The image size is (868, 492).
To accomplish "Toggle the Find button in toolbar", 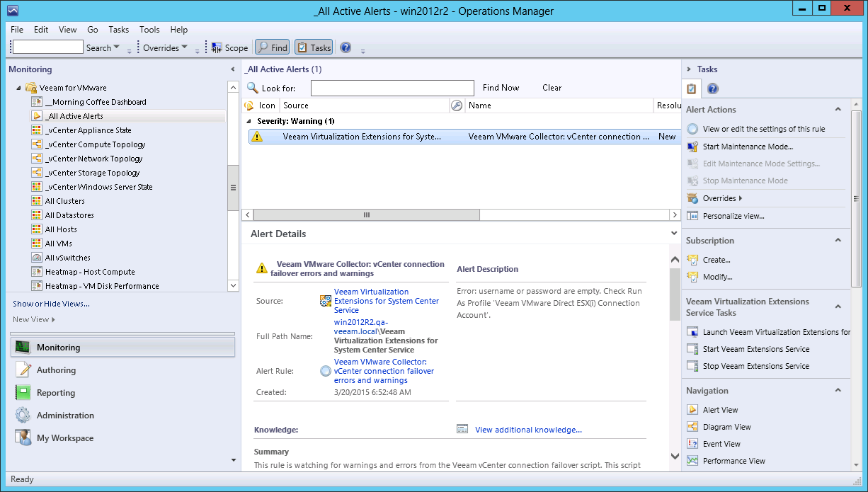I will click(x=272, y=47).
